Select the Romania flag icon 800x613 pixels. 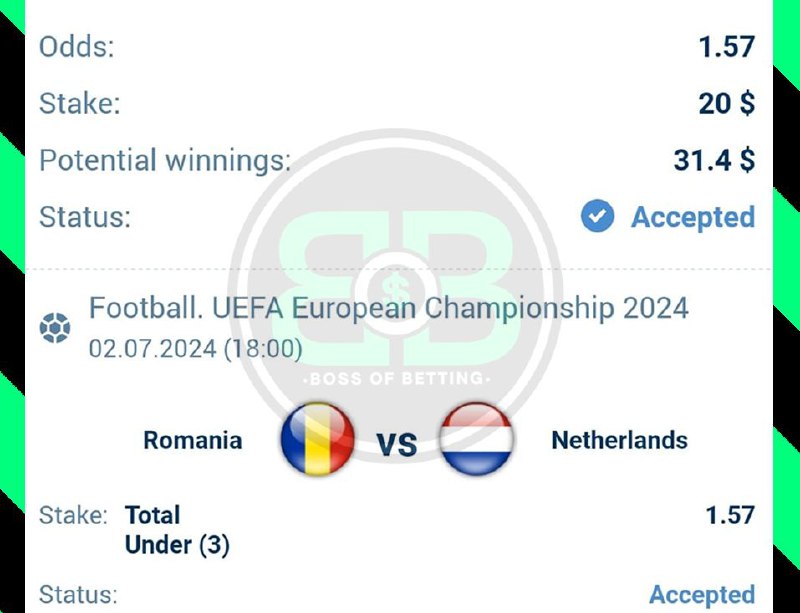tap(317, 439)
